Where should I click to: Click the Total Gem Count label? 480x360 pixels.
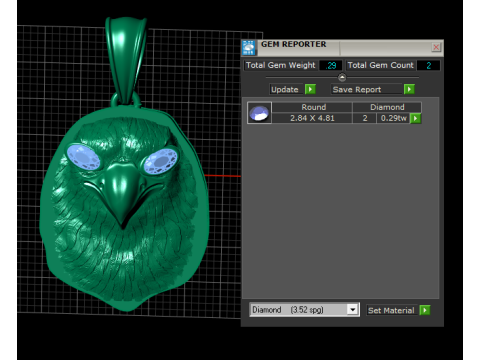(x=380, y=65)
